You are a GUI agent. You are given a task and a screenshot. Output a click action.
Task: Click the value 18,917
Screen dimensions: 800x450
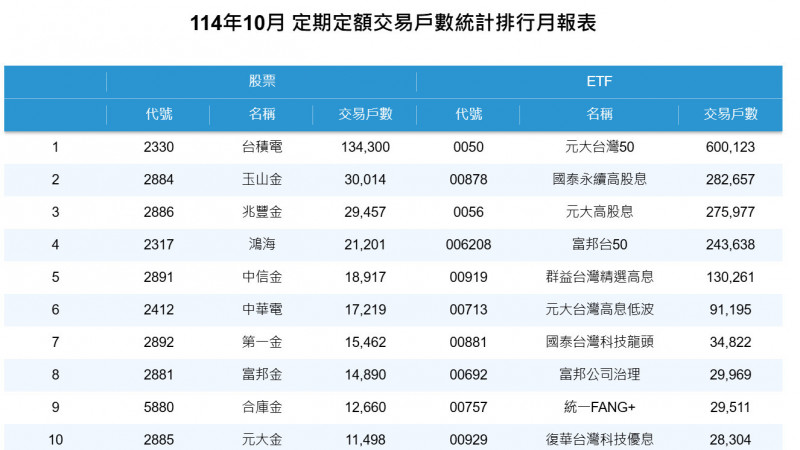click(x=365, y=278)
